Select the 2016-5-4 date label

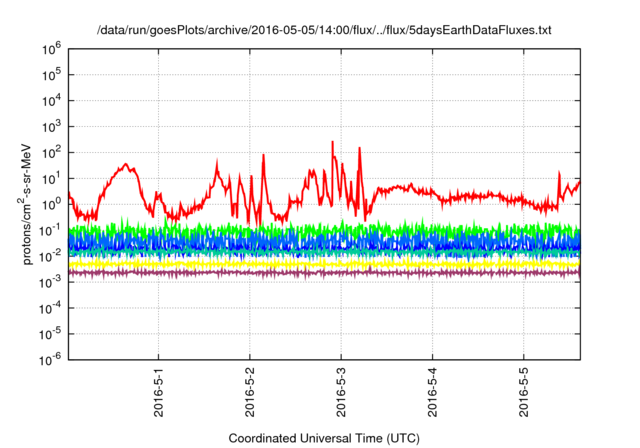(x=433, y=392)
